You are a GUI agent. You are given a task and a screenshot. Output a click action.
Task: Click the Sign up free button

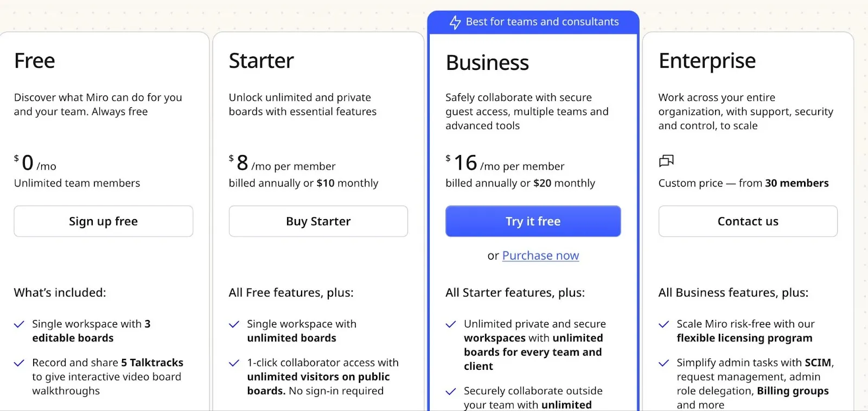104,221
